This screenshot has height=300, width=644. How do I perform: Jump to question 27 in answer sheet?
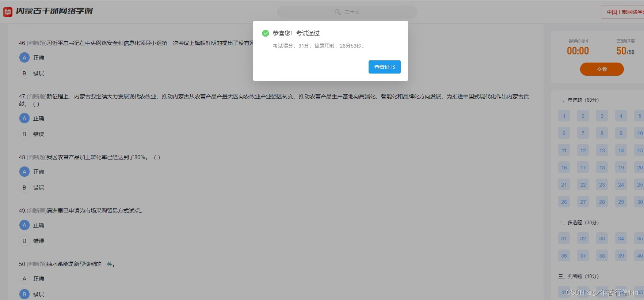pos(583,202)
